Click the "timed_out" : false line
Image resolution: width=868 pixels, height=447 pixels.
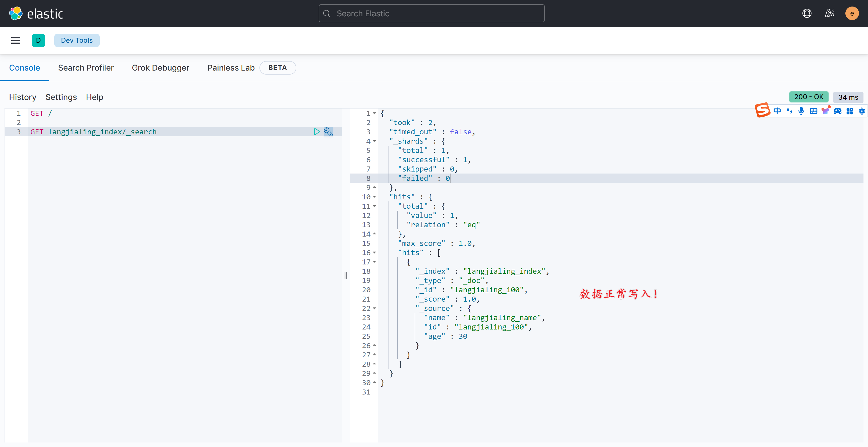[x=432, y=132]
